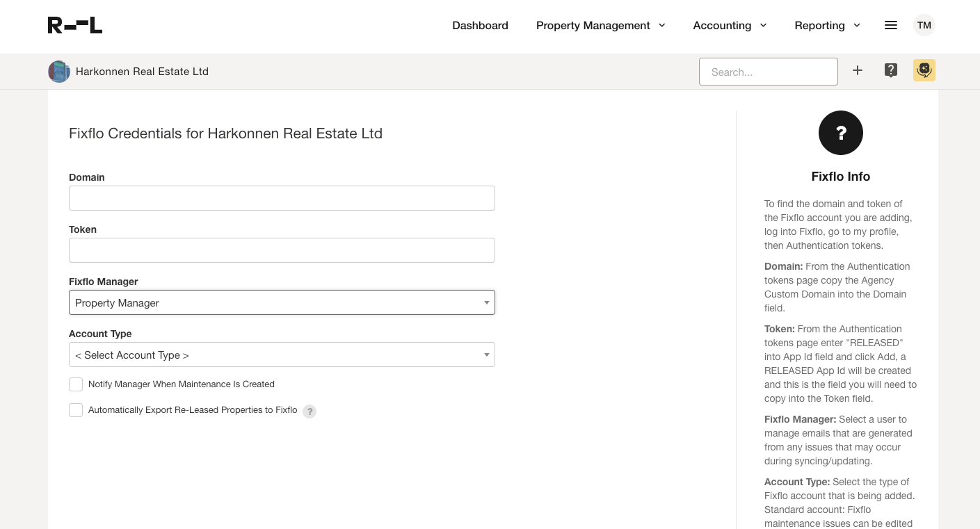This screenshot has height=529, width=980.
Task: Click the bold 'Fixflo Manager:' help text
Action: click(800, 419)
